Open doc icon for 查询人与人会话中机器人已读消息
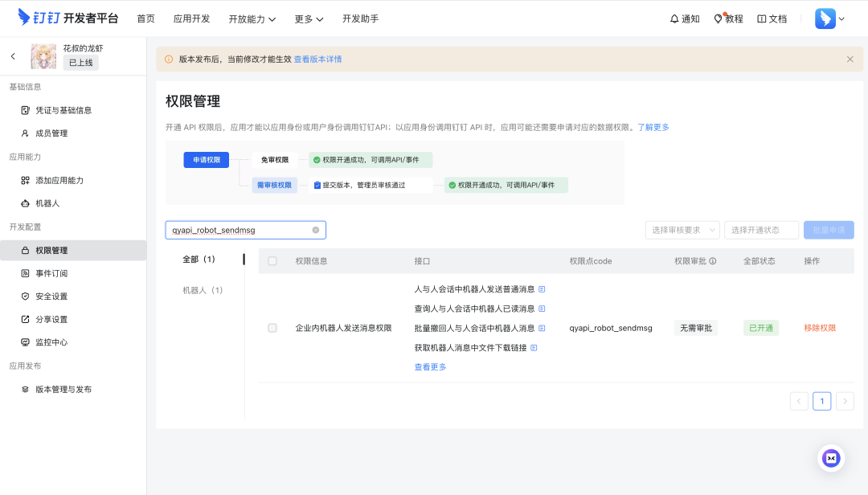This screenshot has height=495, width=868. pyautogui.click(x=542, y=309)
